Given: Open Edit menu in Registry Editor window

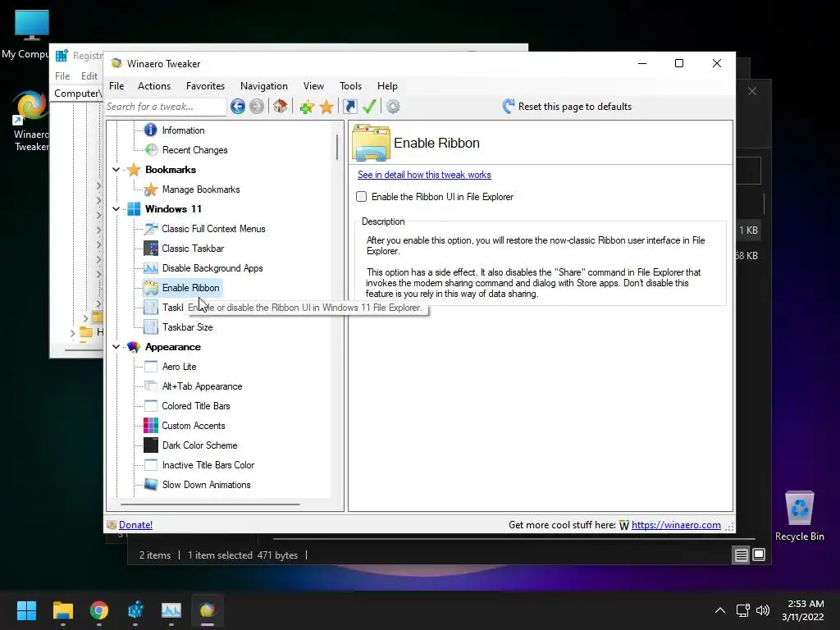Looking at the screenshot, I should (x=89, y=76).
